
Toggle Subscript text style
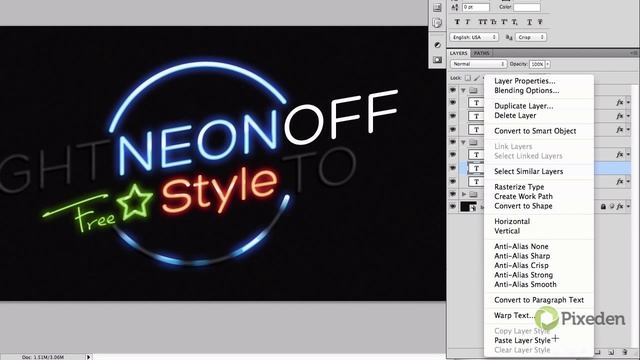click(x=515, y=22)
